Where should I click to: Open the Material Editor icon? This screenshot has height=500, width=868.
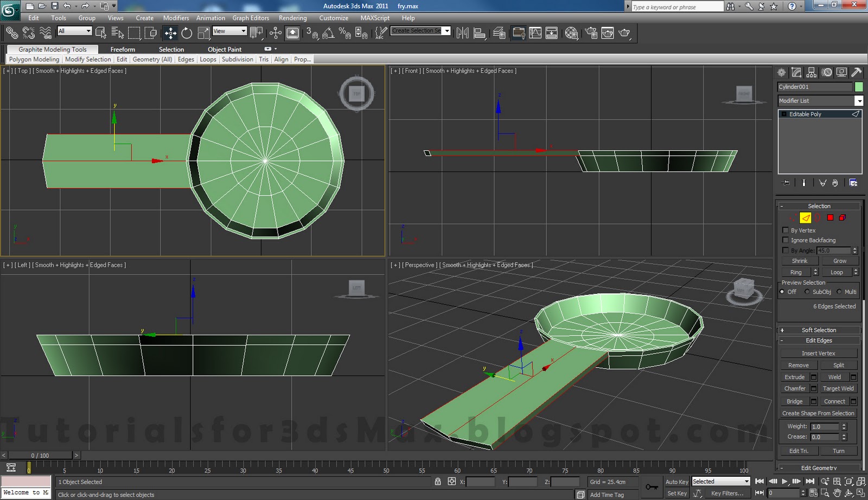[x=571, y=33]
